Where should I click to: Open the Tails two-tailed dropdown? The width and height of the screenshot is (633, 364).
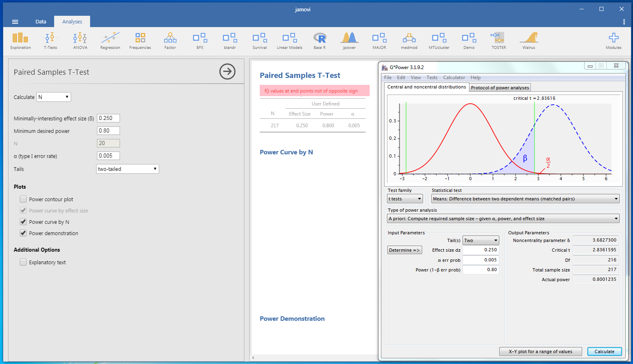click(128, 169)
